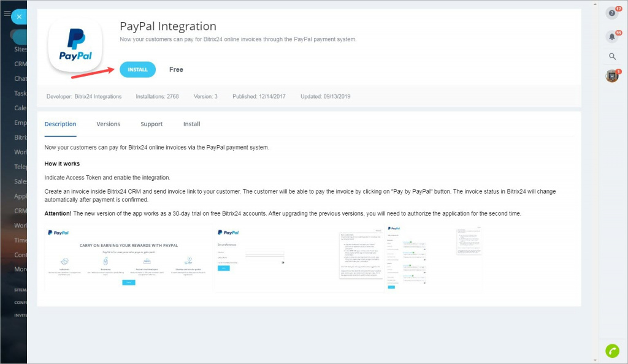
Task: Open the Bitrix24 Integrations developer link
Action: tap(98, 96)
